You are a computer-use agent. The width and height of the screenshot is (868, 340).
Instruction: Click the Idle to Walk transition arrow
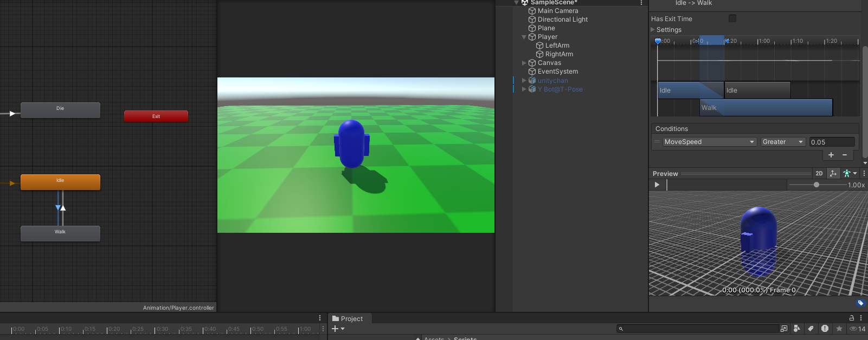(58, 208)
